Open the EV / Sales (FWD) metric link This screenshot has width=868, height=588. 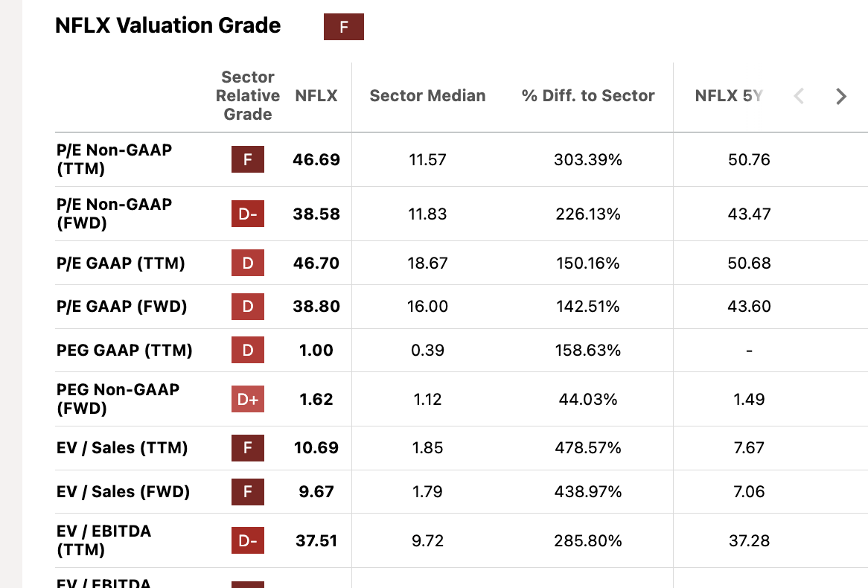pos(123,492)
